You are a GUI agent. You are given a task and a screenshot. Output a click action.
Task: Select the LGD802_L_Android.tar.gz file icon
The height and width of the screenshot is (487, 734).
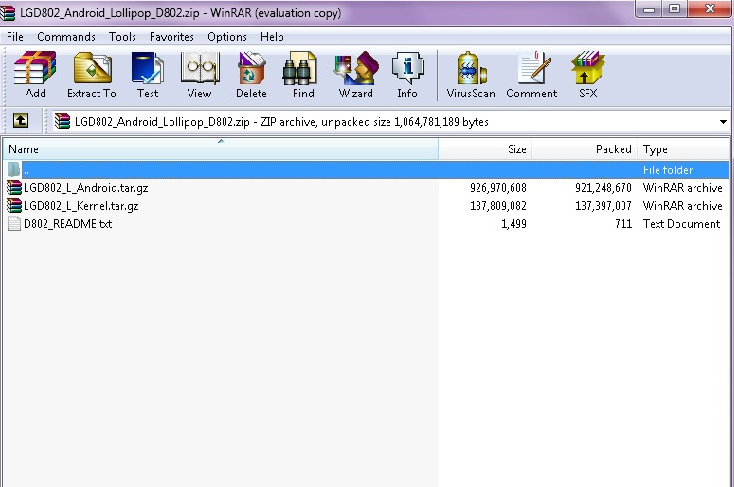tap(15, 188)
